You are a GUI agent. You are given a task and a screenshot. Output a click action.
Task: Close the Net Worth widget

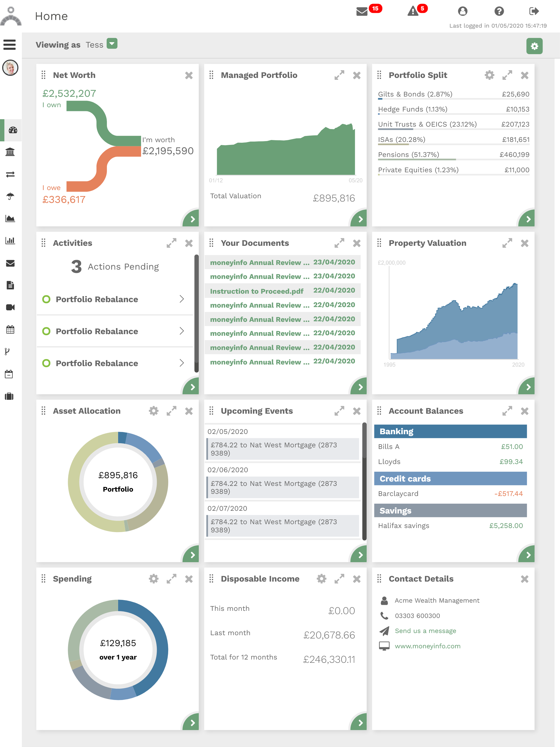[x=189, y=75]
